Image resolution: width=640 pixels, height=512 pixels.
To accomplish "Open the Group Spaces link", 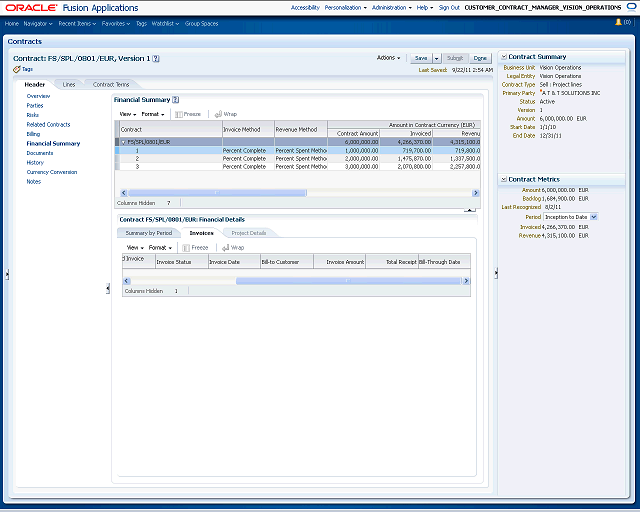I will pyautogui.click(x=202, y=24).
